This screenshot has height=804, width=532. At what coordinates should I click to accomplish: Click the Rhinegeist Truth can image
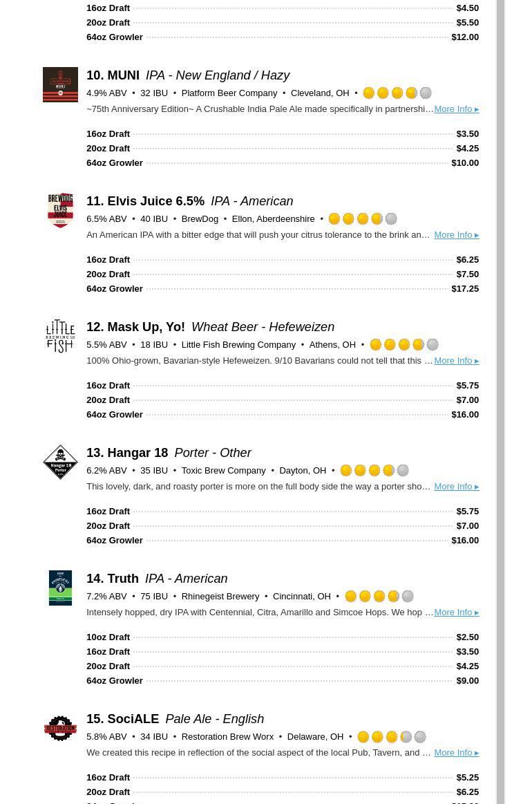pyautogui.click(x=60, y=588)
